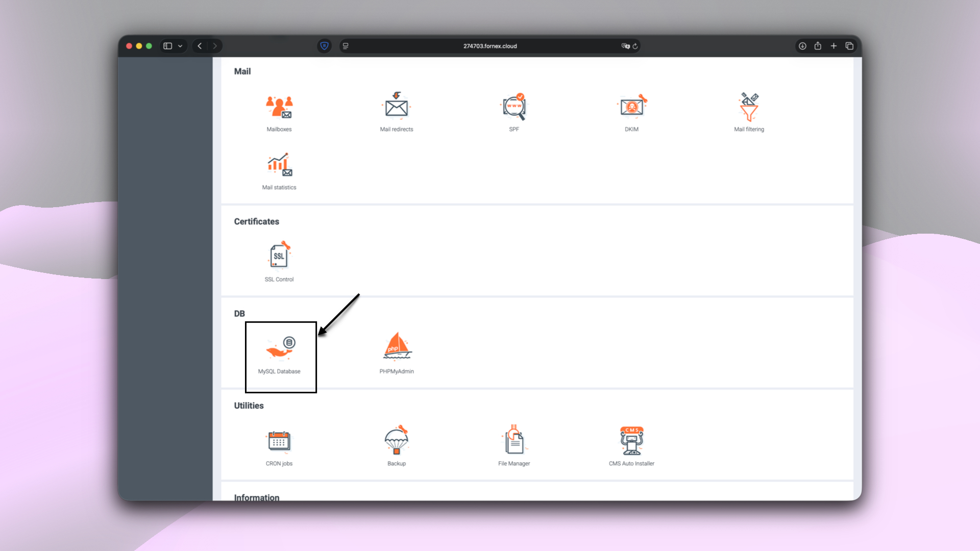Toggle the browser sidebar panel
This screenshot has width=980, height=551.
click(167, 46)
